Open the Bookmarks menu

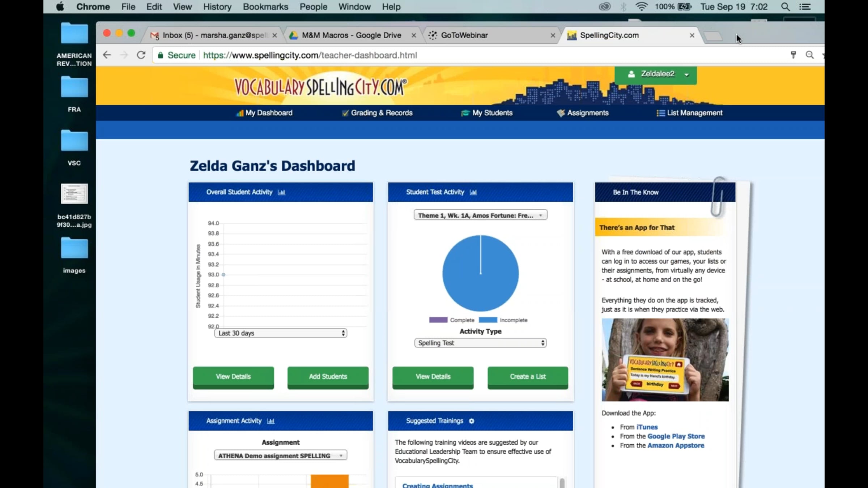(265, 7)
